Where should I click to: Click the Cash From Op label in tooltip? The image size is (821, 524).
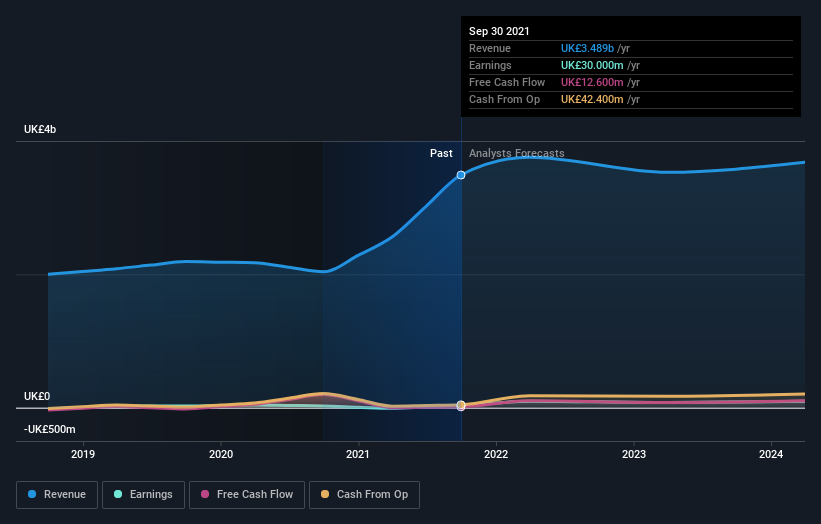(x=504, y=99)
